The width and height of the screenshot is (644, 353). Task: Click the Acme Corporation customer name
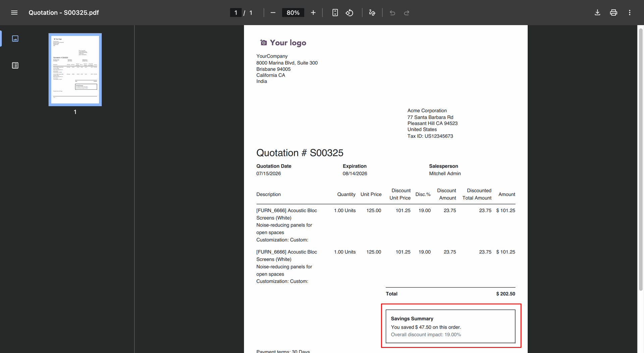[x=427, y=111]
